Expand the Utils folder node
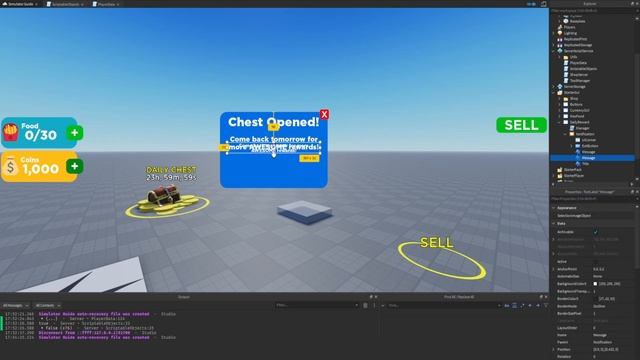Image resolution: width=640 pixels, height=360 pixels. 560,57
